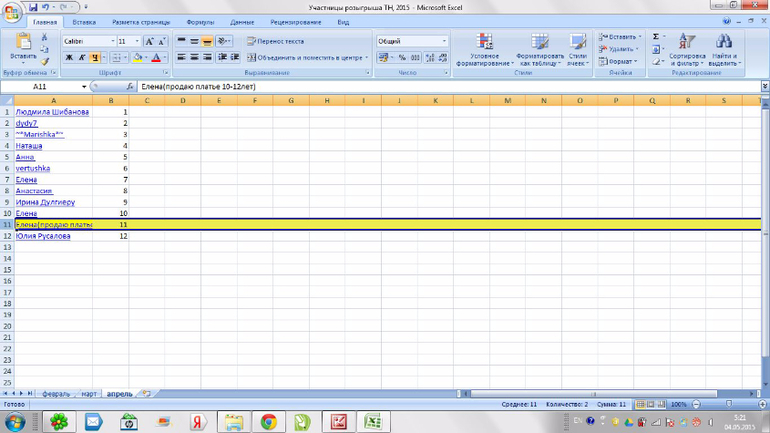Open the Calibri font name dropdown

[x=112, y=42]
